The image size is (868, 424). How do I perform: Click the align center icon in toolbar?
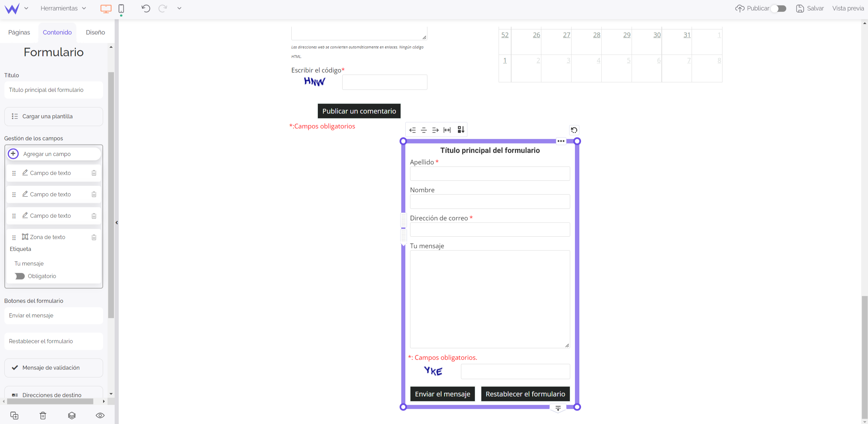coord(423,130)
